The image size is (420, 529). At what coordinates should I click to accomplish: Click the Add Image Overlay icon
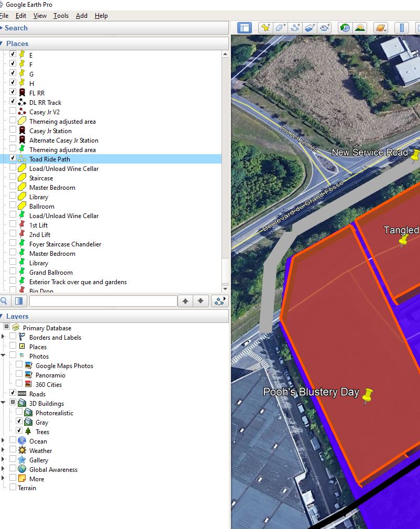click(x=310, y=28)
